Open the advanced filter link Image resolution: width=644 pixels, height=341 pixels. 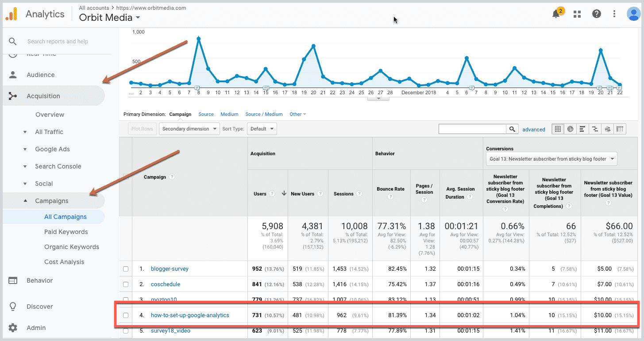point(534,130)
